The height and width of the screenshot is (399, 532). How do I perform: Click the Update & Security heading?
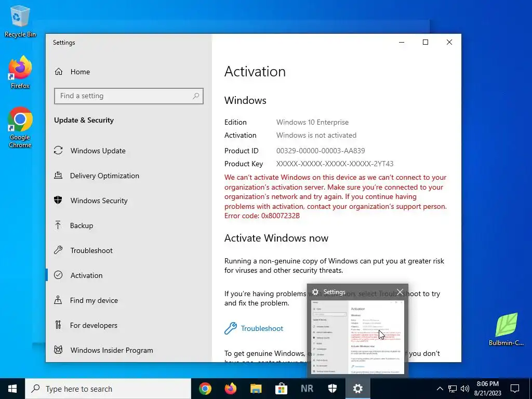click(x=84, y=120)
